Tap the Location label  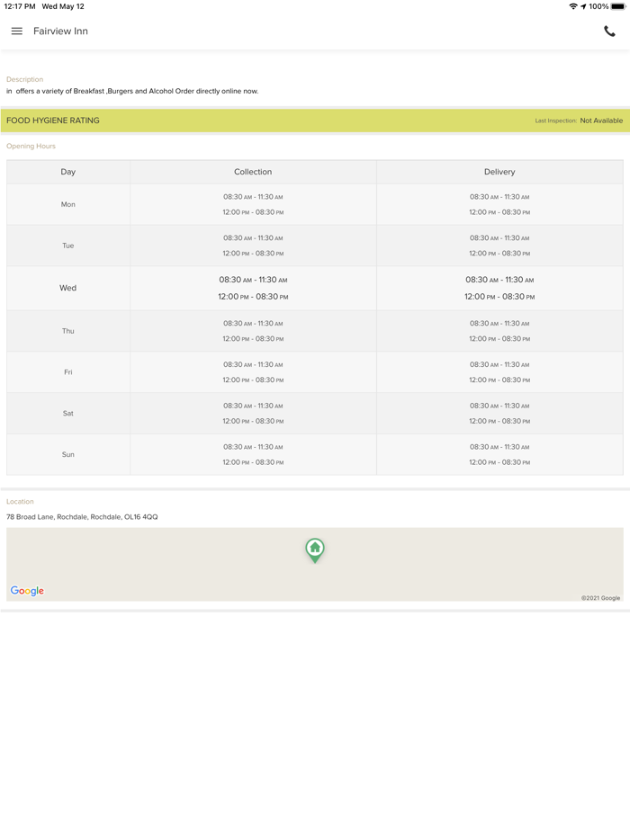pos(20,502)
